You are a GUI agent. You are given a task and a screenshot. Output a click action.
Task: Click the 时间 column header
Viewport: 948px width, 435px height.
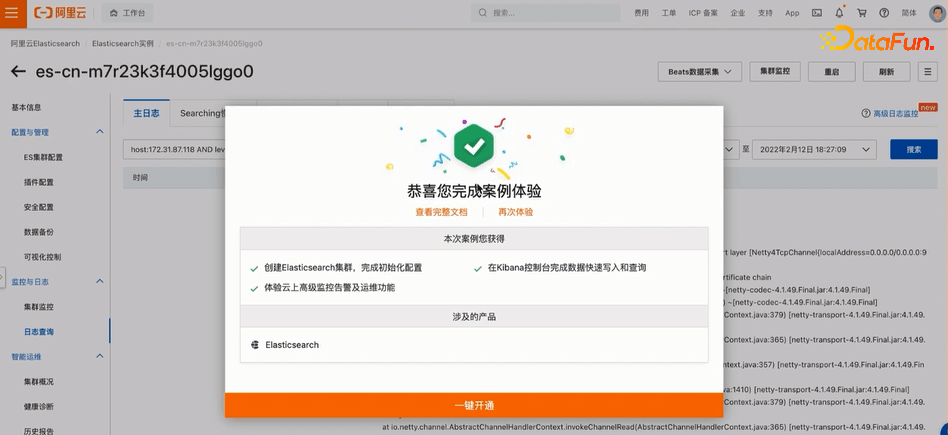point(140,177)
